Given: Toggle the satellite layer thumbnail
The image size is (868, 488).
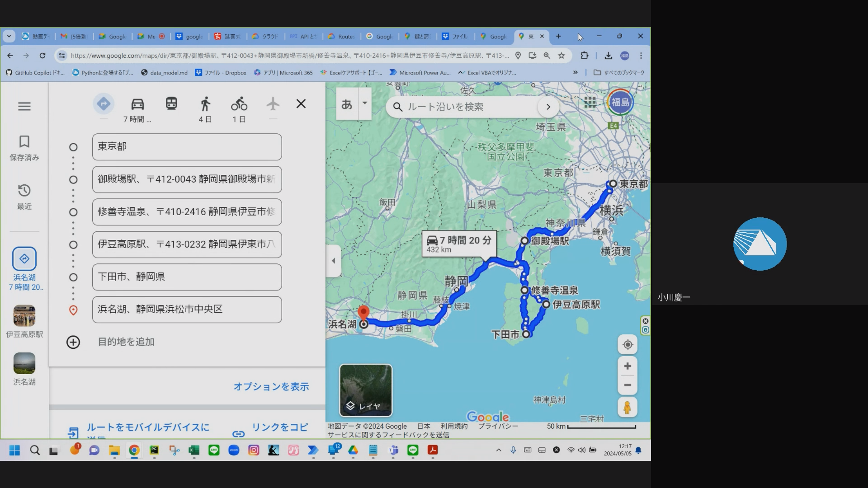Looking at the screenshot, I should tap(366, 390).
